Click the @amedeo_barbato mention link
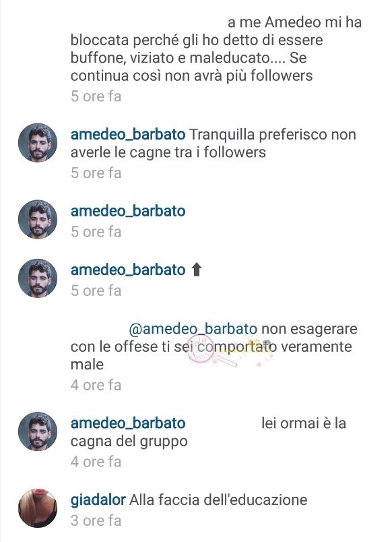Viewport: 392px width, 542px height. click(x=193, y=329)
